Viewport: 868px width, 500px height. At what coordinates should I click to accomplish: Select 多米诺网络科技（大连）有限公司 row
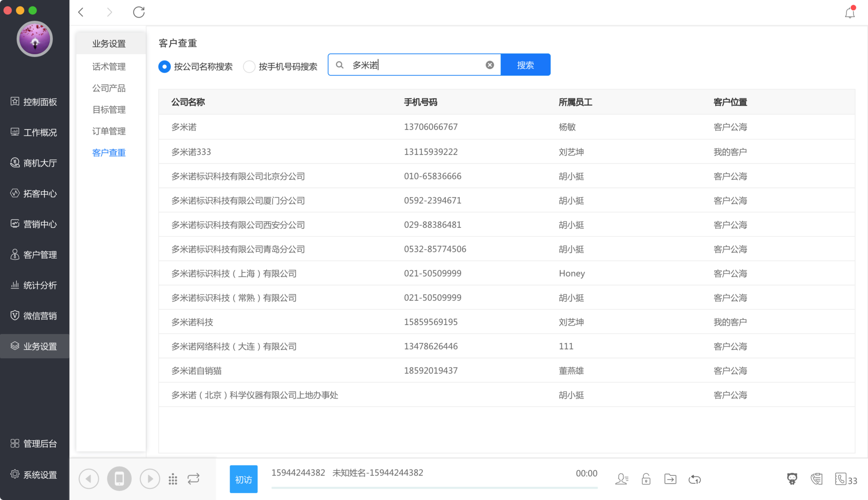(506, 347)
